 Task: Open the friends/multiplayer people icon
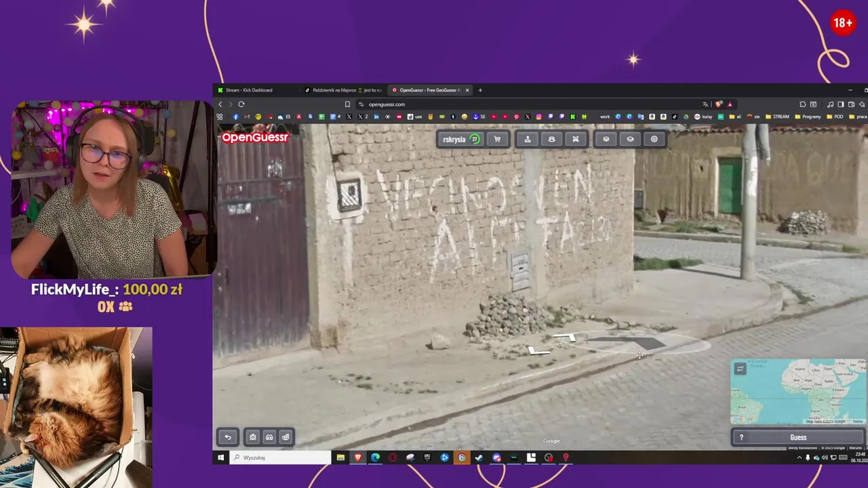551,139
